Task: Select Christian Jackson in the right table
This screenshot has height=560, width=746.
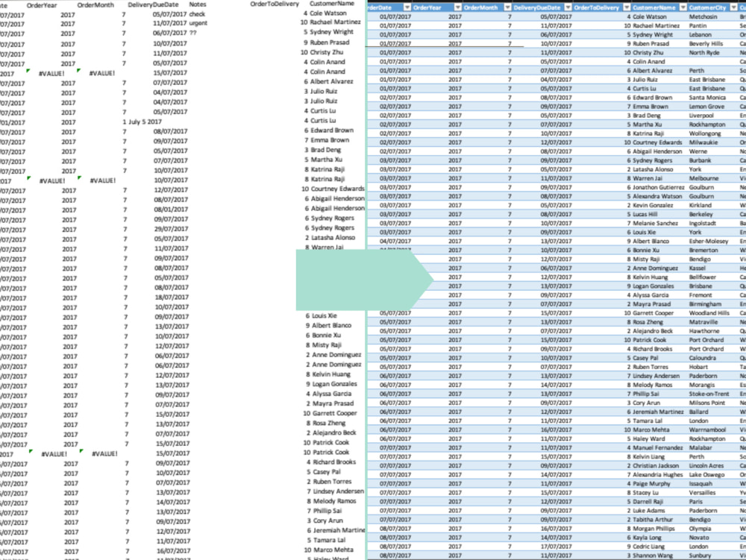Action: (656, 466)
